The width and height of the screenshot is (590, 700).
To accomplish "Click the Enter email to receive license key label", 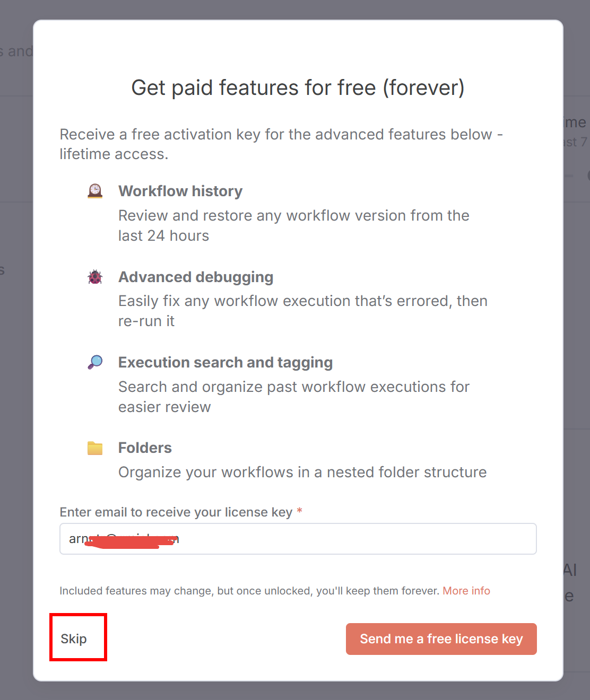I will coord(176,512).
